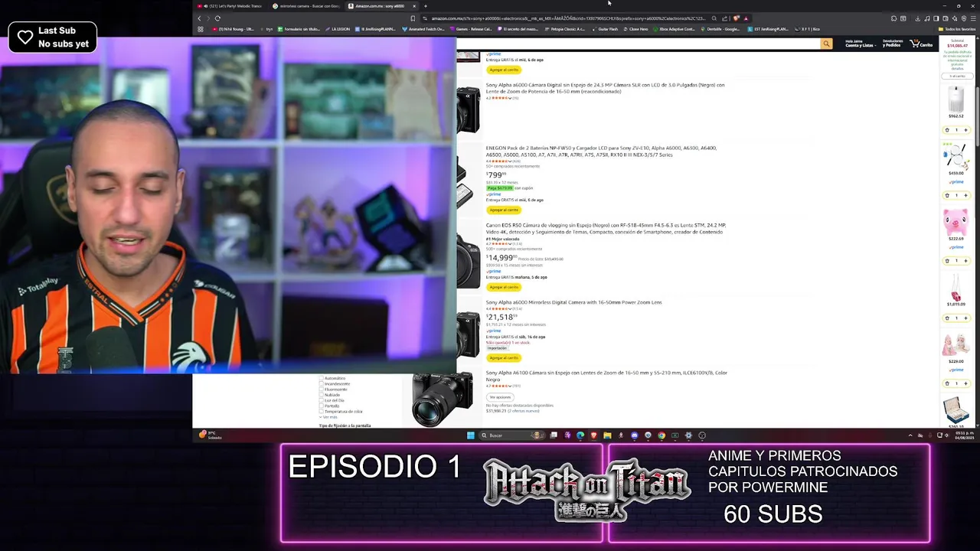980x551 pixels.
Task: Check the Luz del Día filter checkbox
Action: [x=321, y=400]
